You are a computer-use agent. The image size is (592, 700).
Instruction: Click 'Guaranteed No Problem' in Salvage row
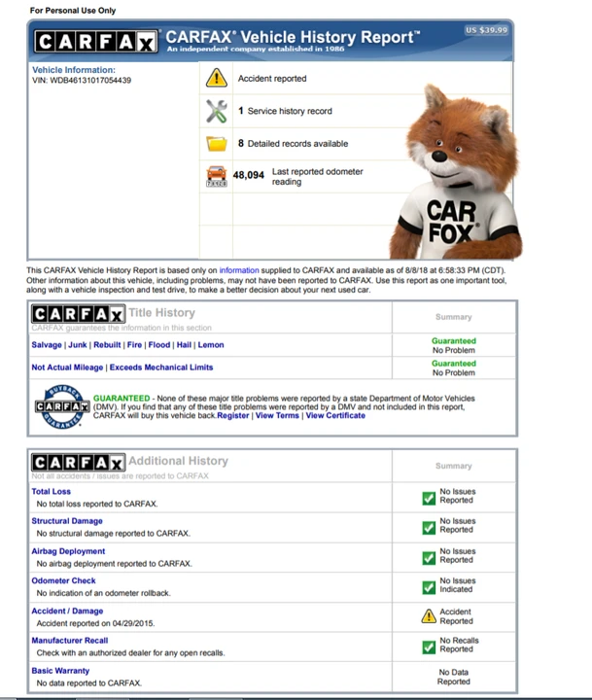454,345
